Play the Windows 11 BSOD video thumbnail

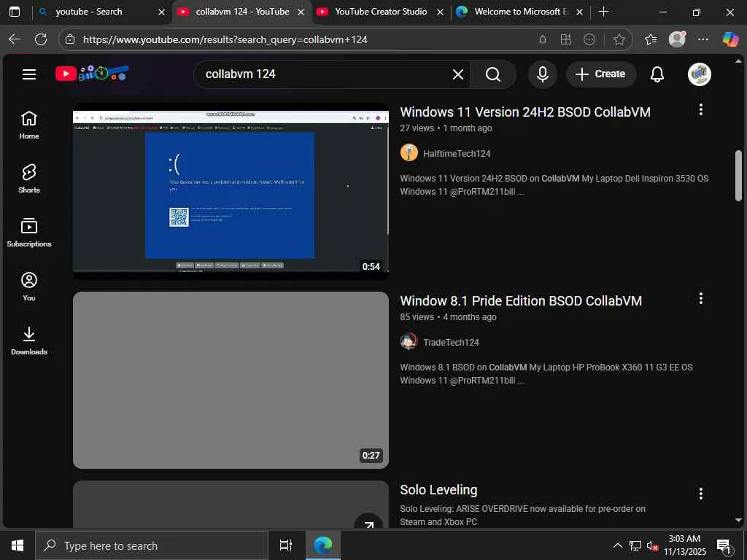231,191
